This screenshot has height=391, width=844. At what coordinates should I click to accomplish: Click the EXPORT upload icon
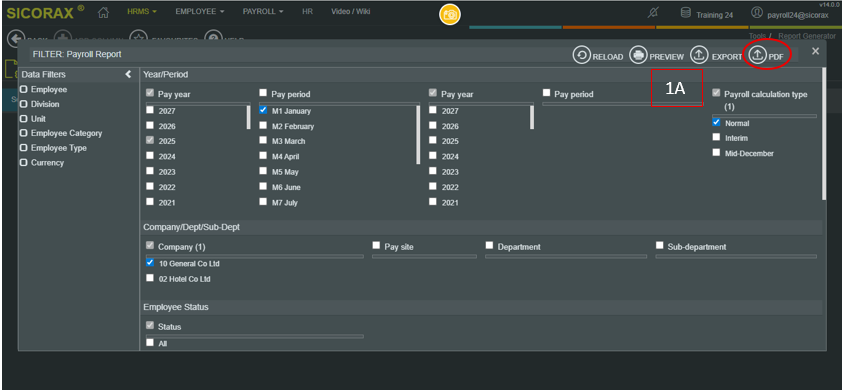pos(699,55)
